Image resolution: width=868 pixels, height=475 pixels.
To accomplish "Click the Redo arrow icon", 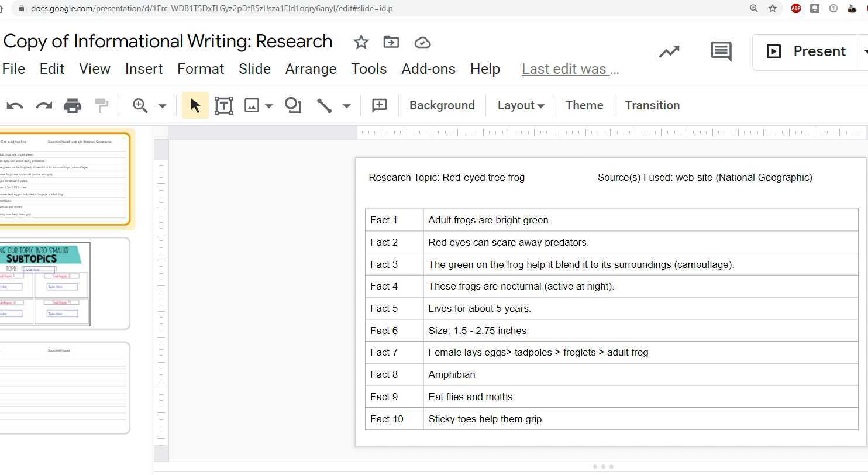I will pyautogui.click(x=44, y=106).
